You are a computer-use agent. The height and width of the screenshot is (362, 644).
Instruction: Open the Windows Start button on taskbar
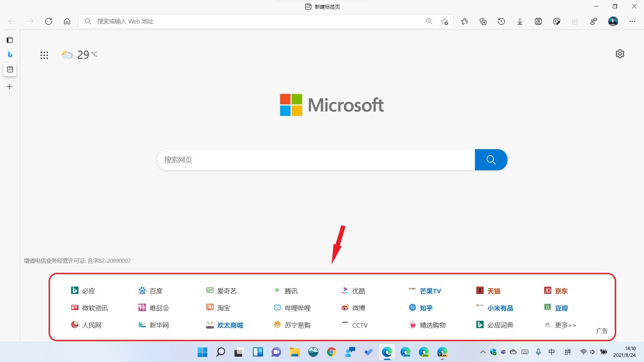tap(202, 352)
